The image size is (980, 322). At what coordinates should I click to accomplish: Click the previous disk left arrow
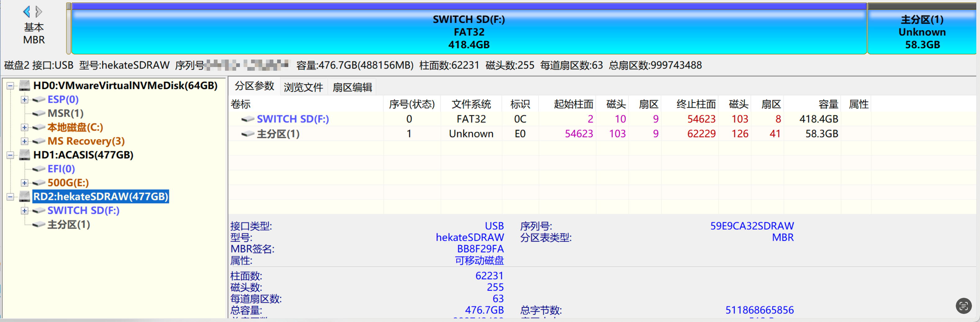click(x=26, y=12)
